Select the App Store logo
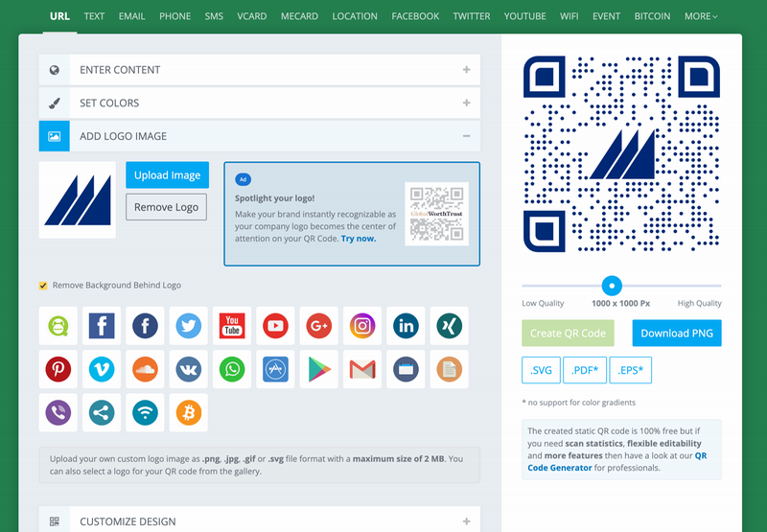Viewport: 767px width, 532px height. click(275, 369)
